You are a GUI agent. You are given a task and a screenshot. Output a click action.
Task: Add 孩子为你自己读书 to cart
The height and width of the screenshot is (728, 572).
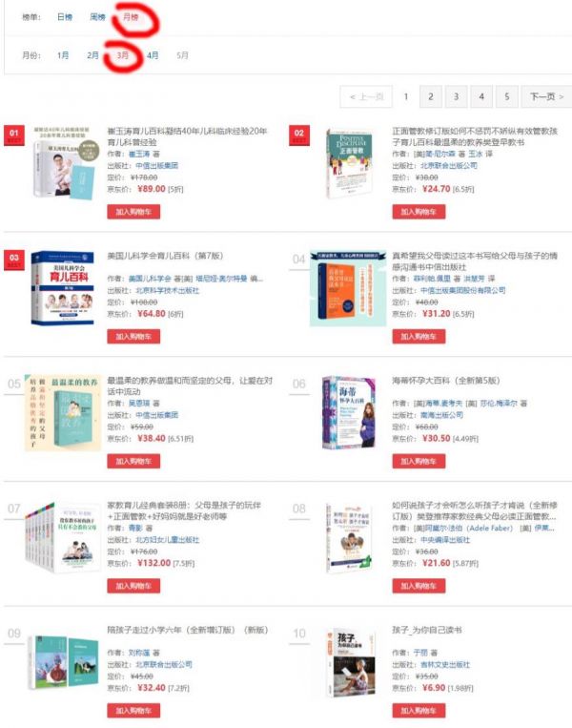(x=419, y=711)
